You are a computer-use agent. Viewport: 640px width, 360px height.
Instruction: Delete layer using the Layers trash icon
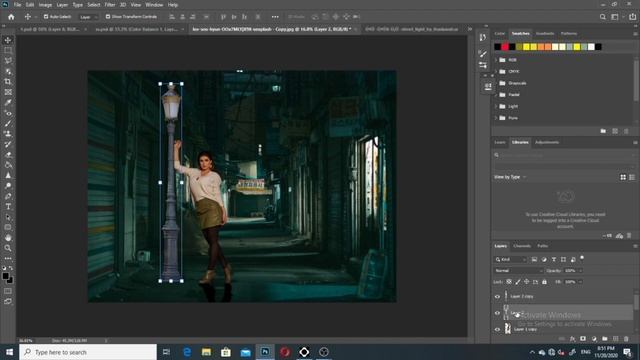tap(626, 339)
